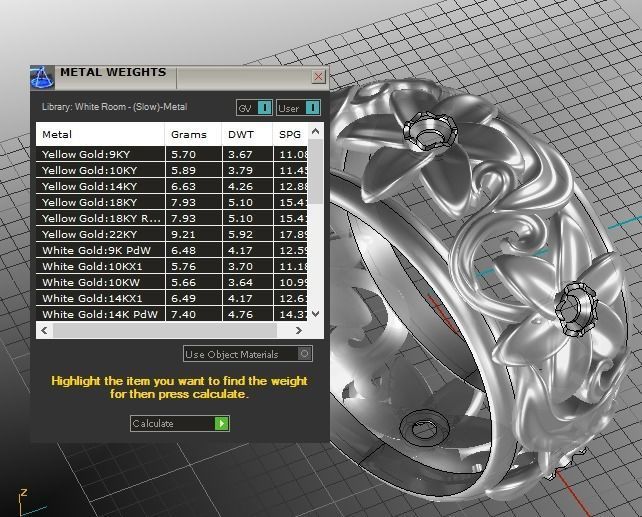Click the green Calculate arrow icon

tap(222, 424)
